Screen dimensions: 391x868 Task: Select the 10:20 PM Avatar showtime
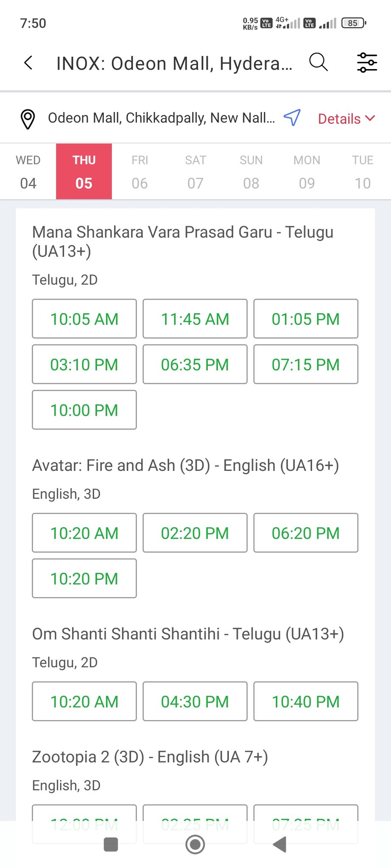[84, 579]
